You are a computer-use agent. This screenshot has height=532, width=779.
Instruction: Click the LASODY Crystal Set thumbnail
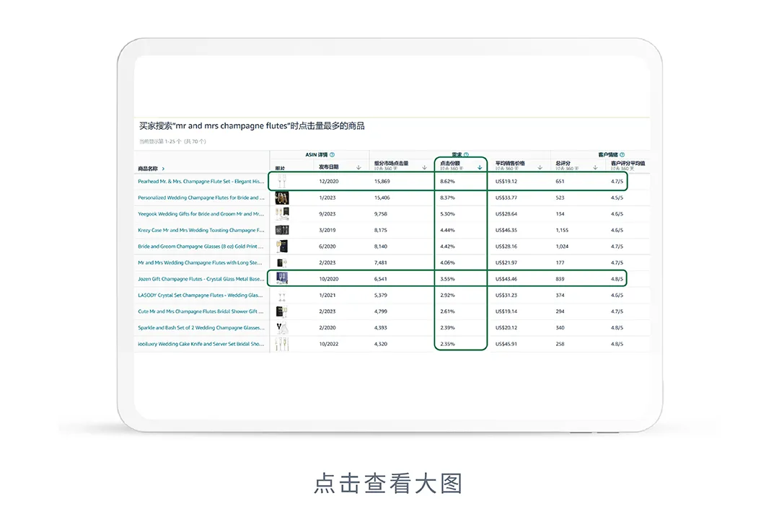[282, 296]
